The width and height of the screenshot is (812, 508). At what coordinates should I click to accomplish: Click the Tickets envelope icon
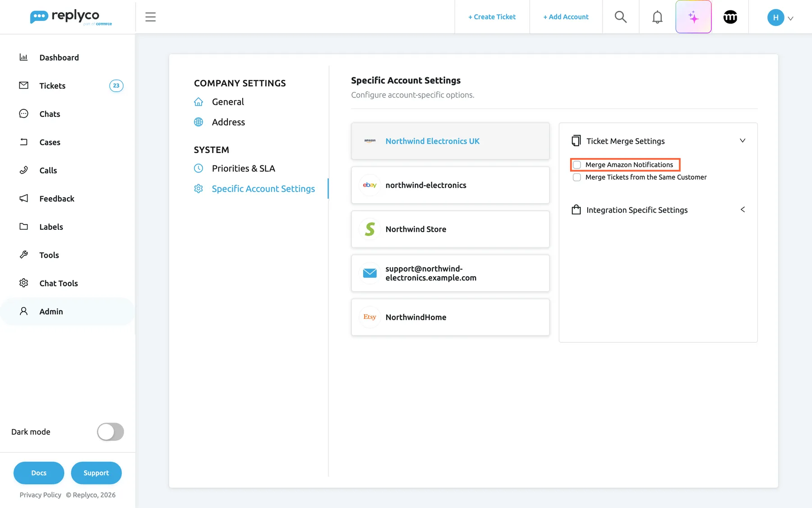(23, 85)
